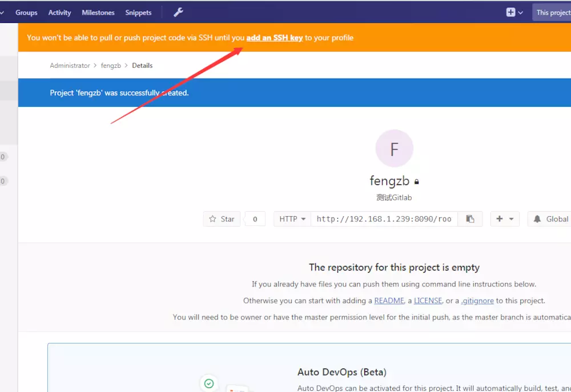Follow the 'add an SSH key' link

274,38
